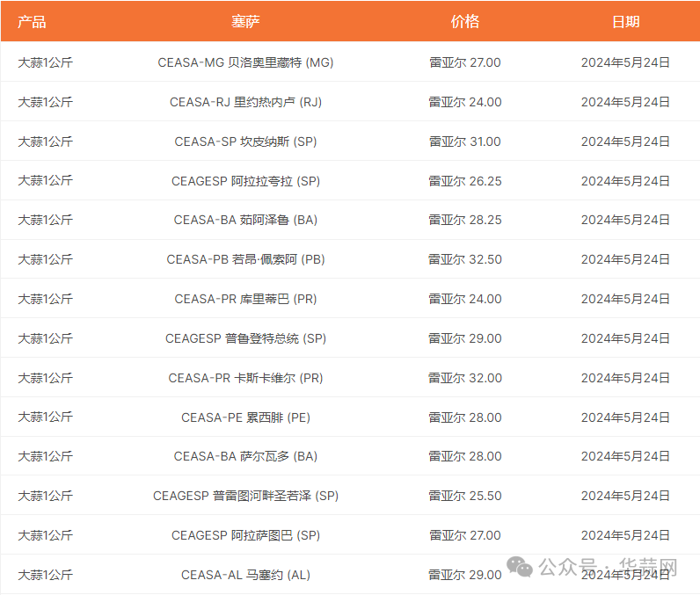This screenshot has height=595, width=700.
Task: Click CEASA-PE 累西腓 (PE) market cell
Action: (x=245, y=417)
